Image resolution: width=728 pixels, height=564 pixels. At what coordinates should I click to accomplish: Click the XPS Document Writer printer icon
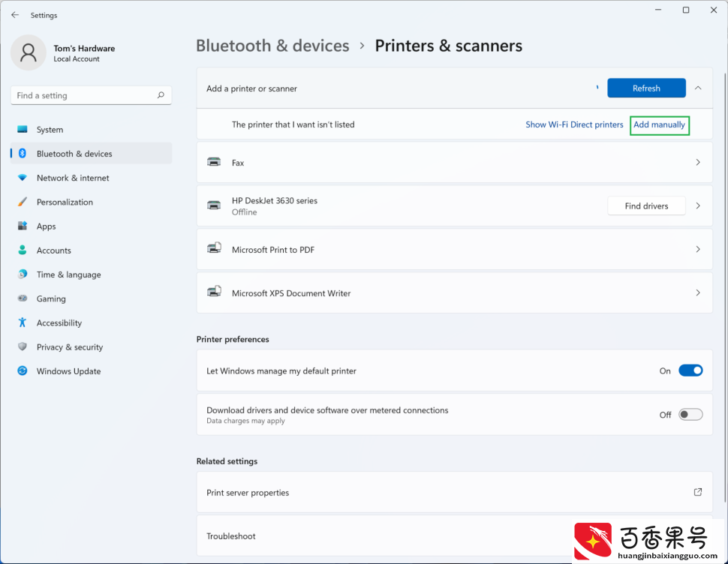[x=214, y=292]
